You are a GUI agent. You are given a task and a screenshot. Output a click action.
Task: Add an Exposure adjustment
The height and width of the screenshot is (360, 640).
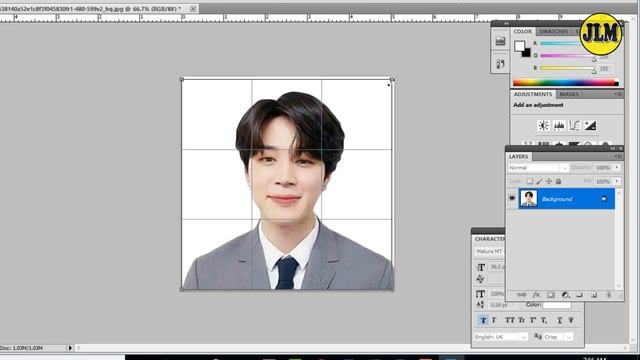tap(590, 126)
